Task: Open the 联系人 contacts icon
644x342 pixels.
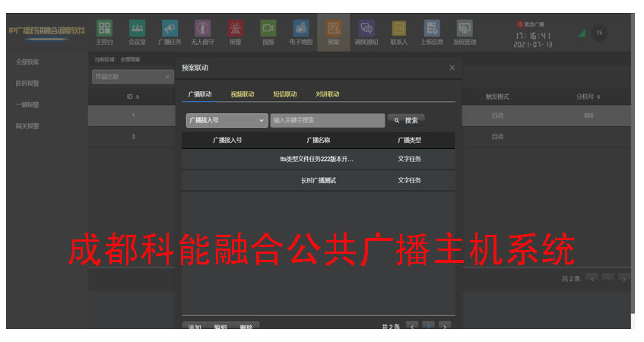Action: [x=399, y=33]
